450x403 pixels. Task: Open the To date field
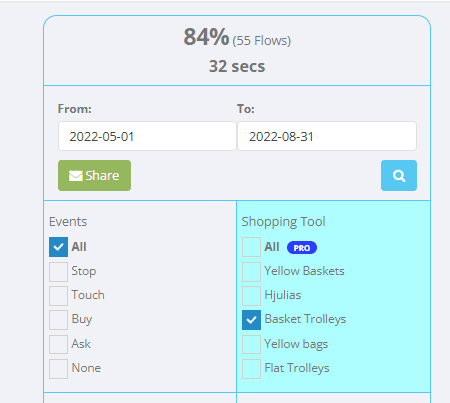327,136
